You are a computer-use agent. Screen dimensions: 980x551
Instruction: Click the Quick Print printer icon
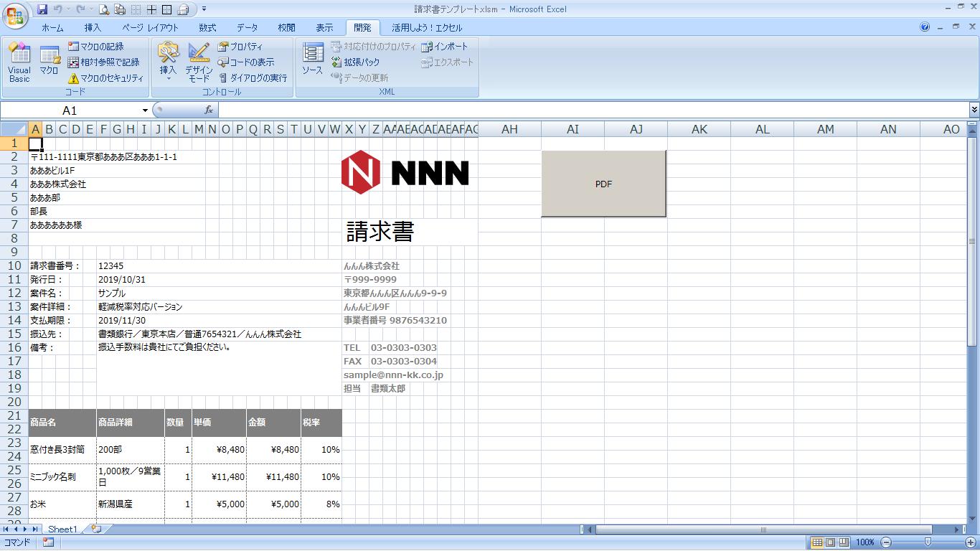click(x=183, y=9)
